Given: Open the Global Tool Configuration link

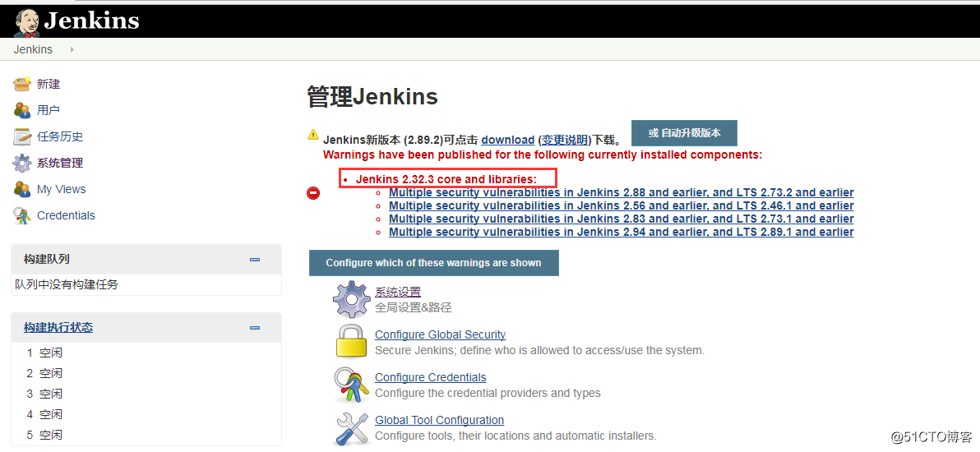Looking at the screenshot, I should pos(439,420).
